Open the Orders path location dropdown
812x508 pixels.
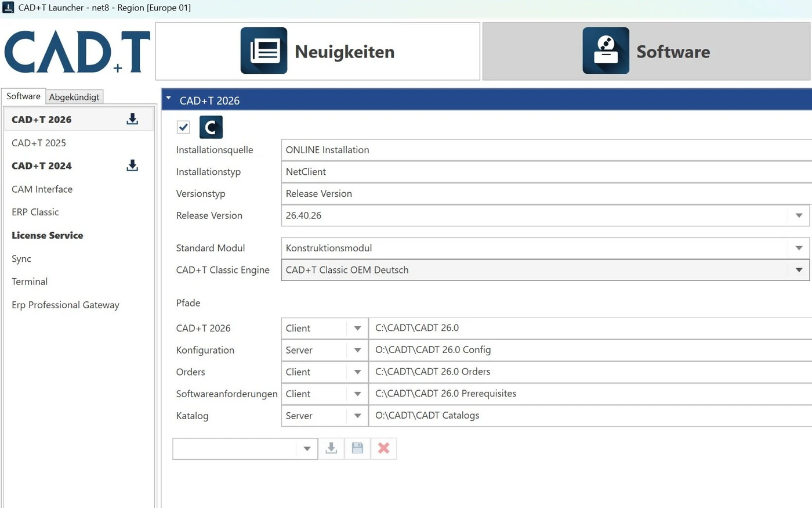pos(357,372)
